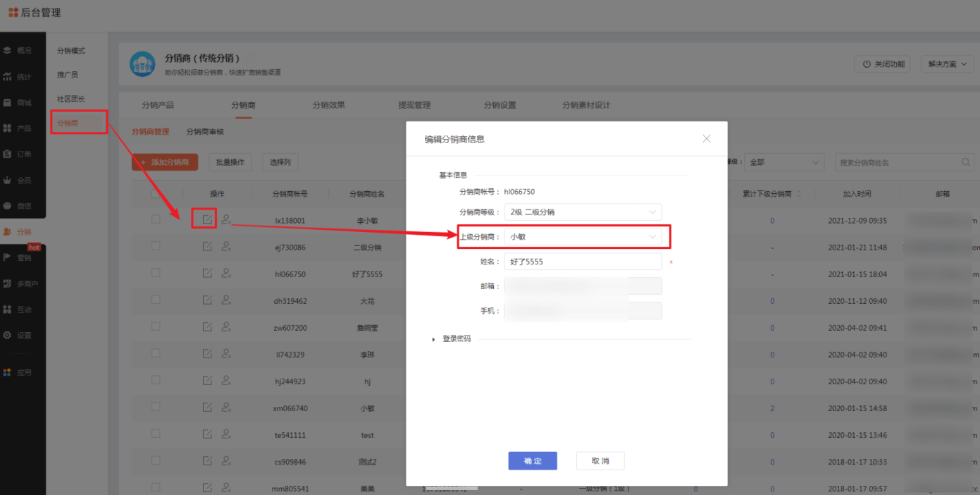Click the remove-user icon for row hl066750

[x=226, y=273]
